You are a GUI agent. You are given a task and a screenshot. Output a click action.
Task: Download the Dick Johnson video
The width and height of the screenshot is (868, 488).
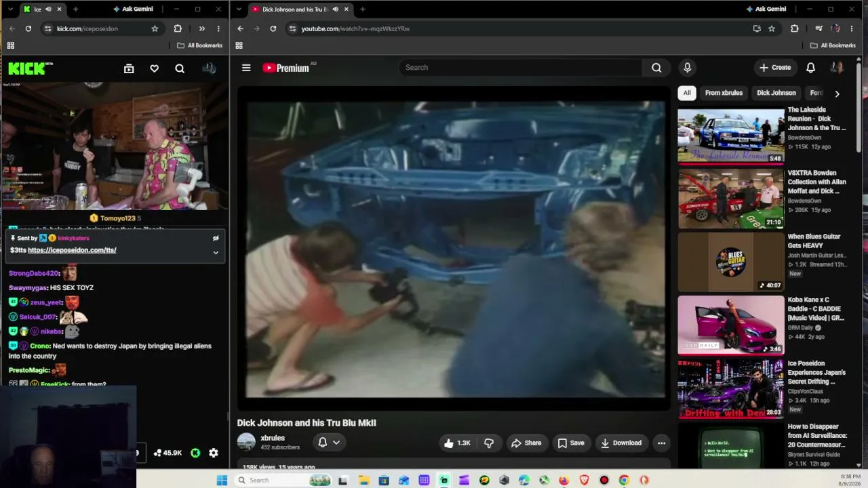(x=620, y=443)
